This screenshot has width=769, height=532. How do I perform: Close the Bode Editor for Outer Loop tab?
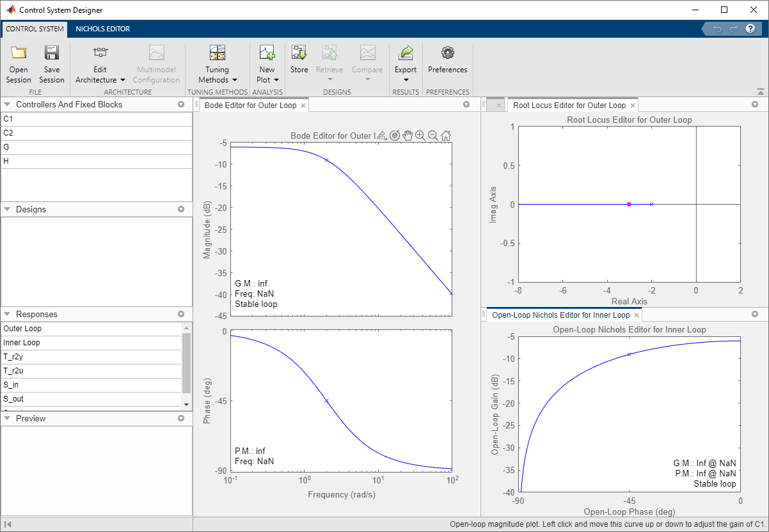303,106
